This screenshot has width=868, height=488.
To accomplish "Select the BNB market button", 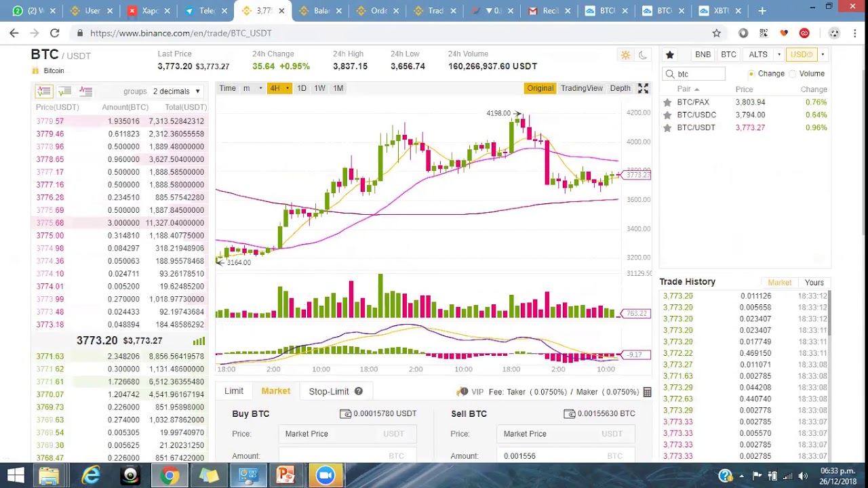I will click(703, 55).
